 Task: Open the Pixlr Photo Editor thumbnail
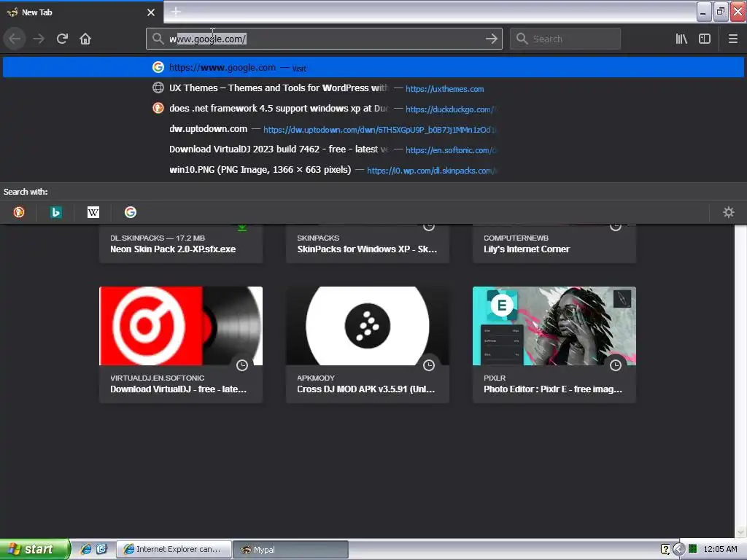tap(554, 326)
